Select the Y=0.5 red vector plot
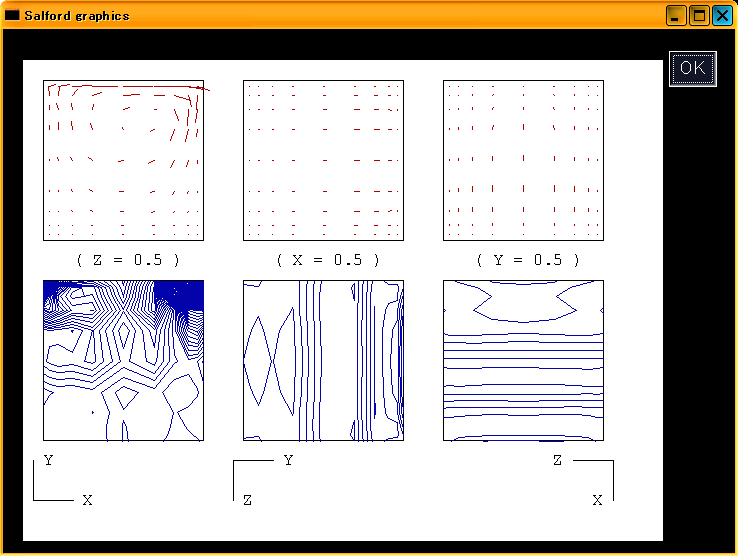 click(523, 161)
